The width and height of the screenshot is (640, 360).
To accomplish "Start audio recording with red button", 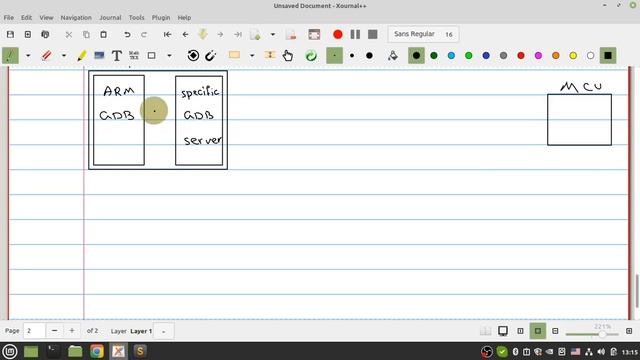I will (338, 34).
